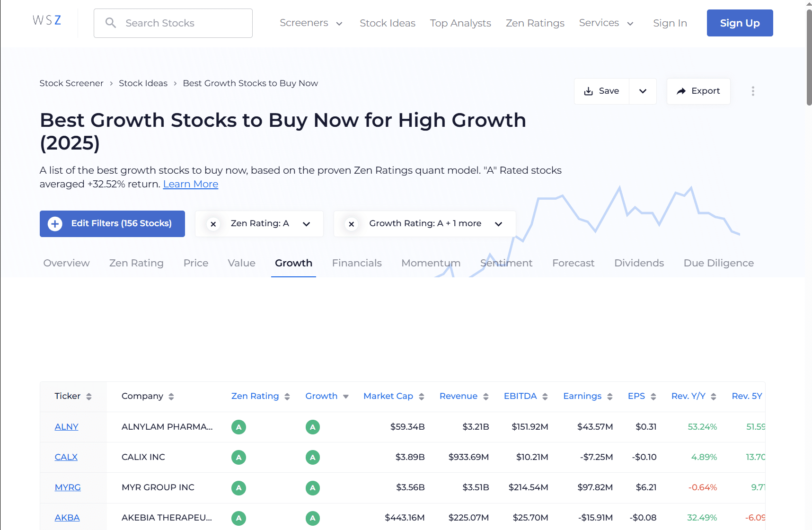Click the search magnifier icon
This screenshot has width=812, height=530.
tap(111, 23)
